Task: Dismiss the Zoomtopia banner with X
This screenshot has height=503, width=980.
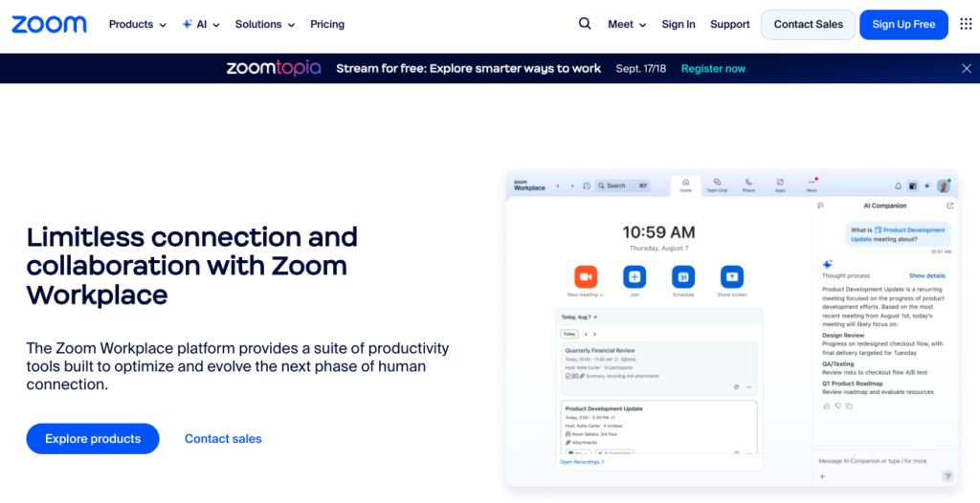Action: click(x=966, y=68)
